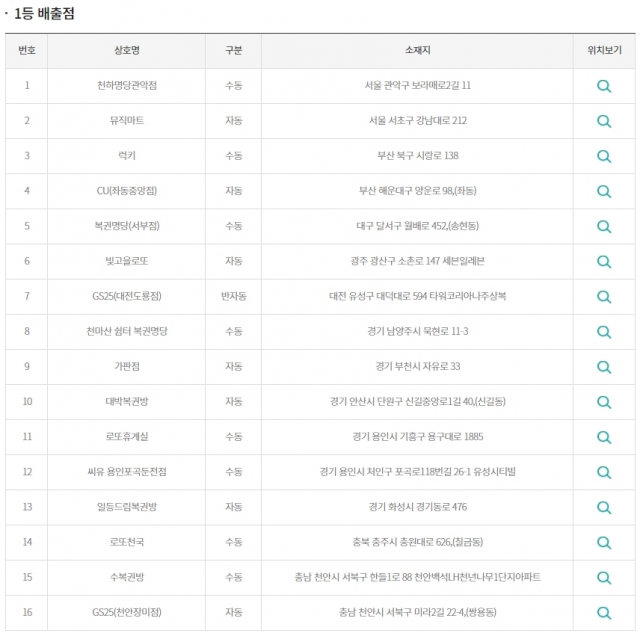The width and height of the screenshot is (640, 636).
Task: Open location map for 천하명당관악점
Action: tap(604, 86)
